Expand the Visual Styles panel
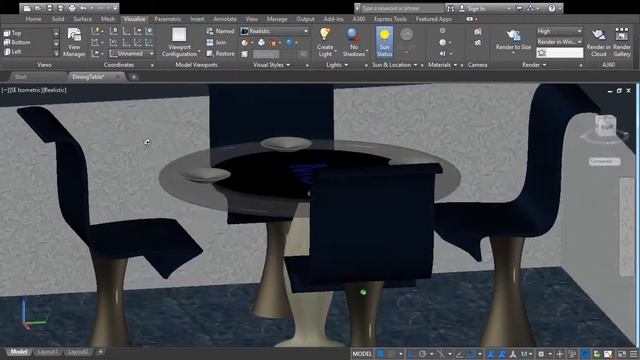This screenshot has height=360, width=640. 271,64
